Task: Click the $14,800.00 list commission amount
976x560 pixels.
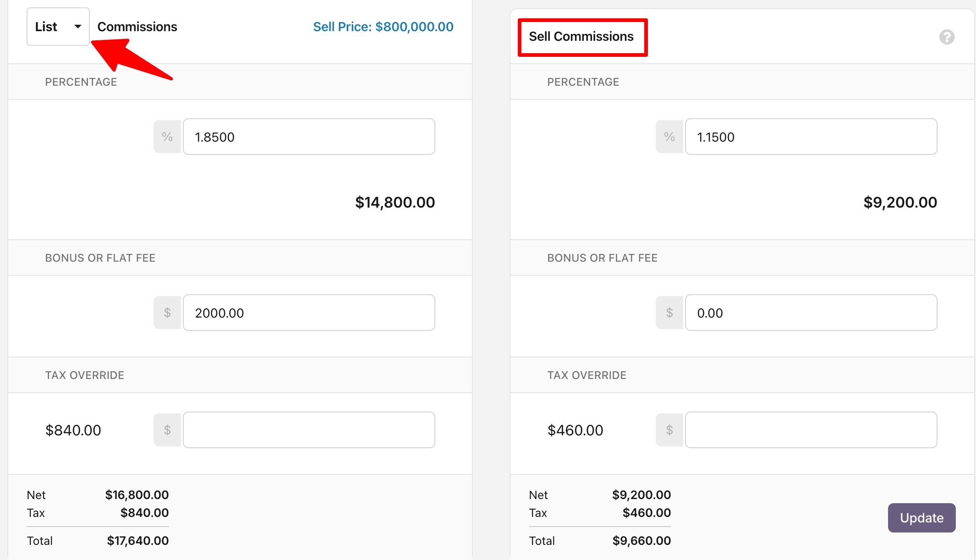Action: coord(395,202)
